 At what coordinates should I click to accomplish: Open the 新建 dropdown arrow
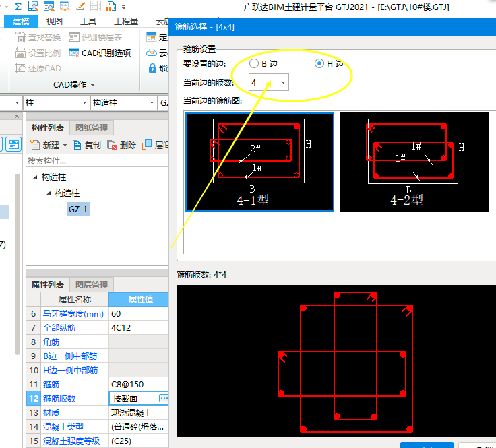coord(65,146)
